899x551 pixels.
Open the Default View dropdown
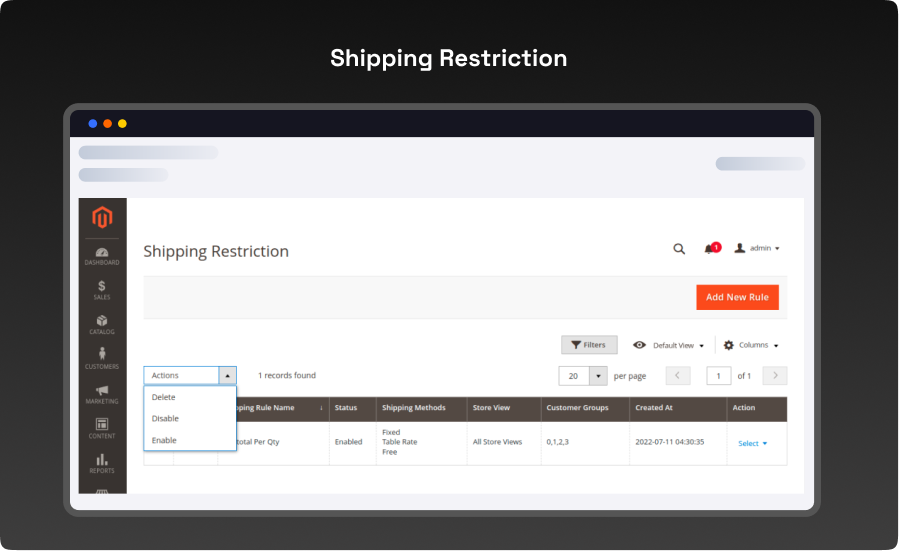click(669, 345)
